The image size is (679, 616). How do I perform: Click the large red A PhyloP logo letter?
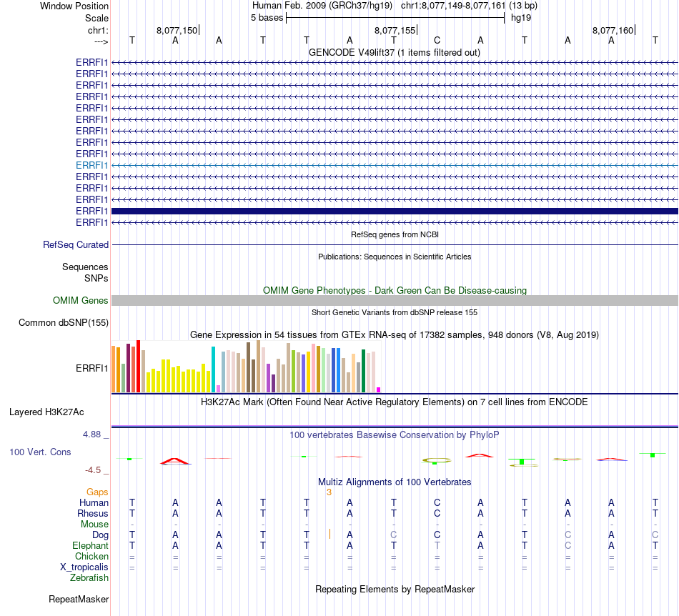click(x=175, y=461)
